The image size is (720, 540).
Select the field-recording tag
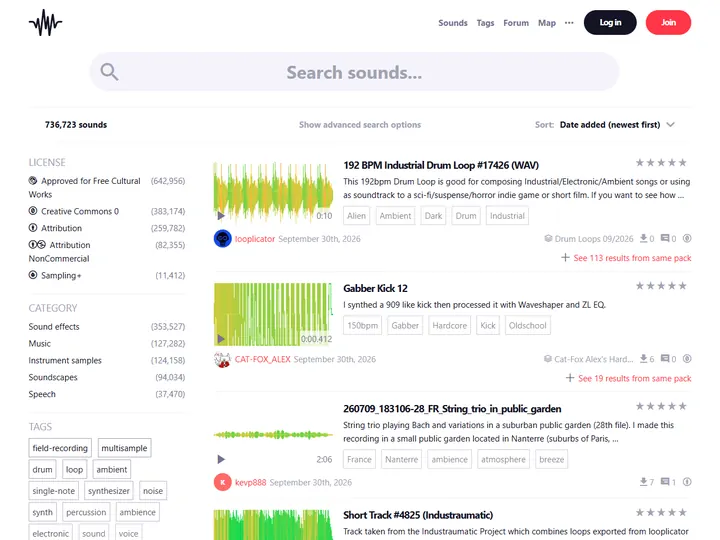[x=60, y=448]
